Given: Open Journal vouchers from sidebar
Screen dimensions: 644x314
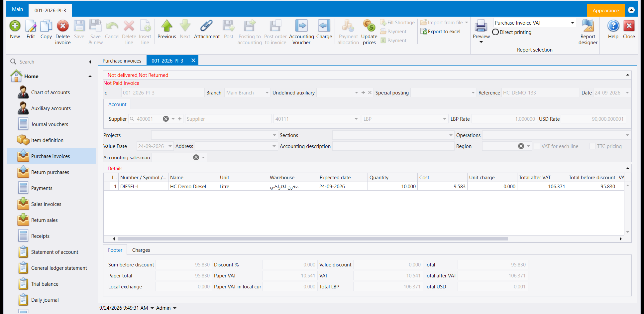Looking at the screenshot, I should [50, 124].
